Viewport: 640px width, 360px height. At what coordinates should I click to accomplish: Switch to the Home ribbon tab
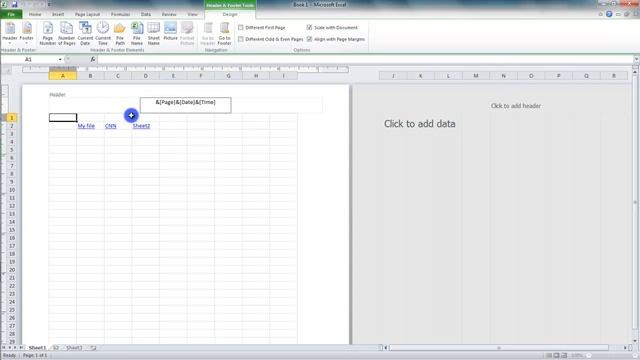pyautogui.click(x=35, y=14)
